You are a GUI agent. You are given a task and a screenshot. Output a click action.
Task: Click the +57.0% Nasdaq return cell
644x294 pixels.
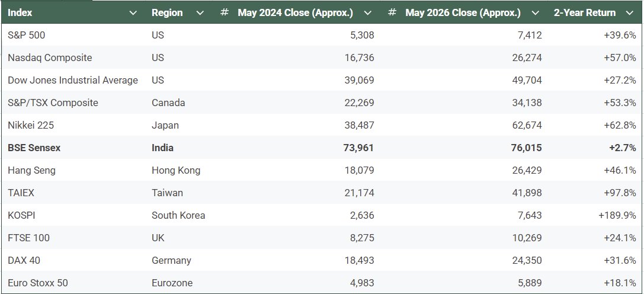620,57
